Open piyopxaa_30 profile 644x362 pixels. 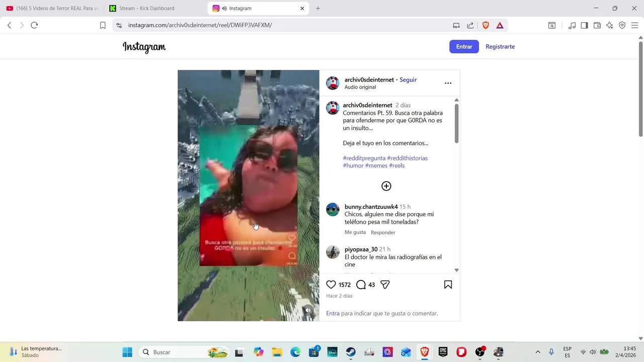(361, 249)
